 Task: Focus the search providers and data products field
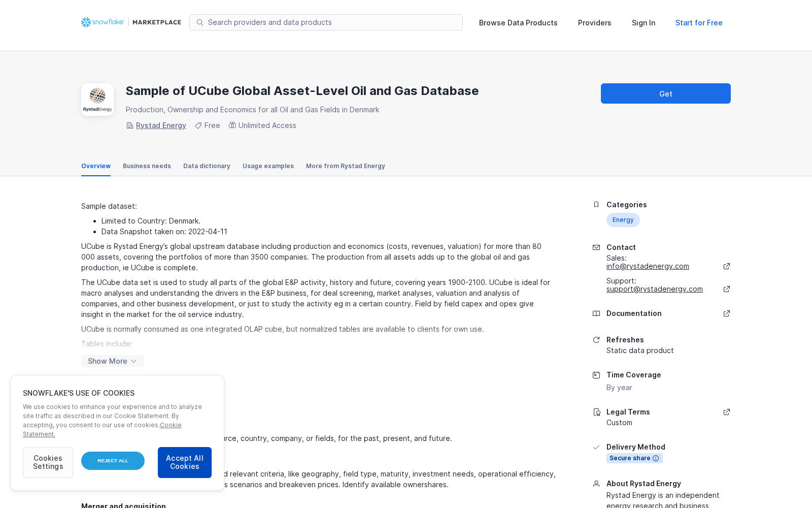326,22
